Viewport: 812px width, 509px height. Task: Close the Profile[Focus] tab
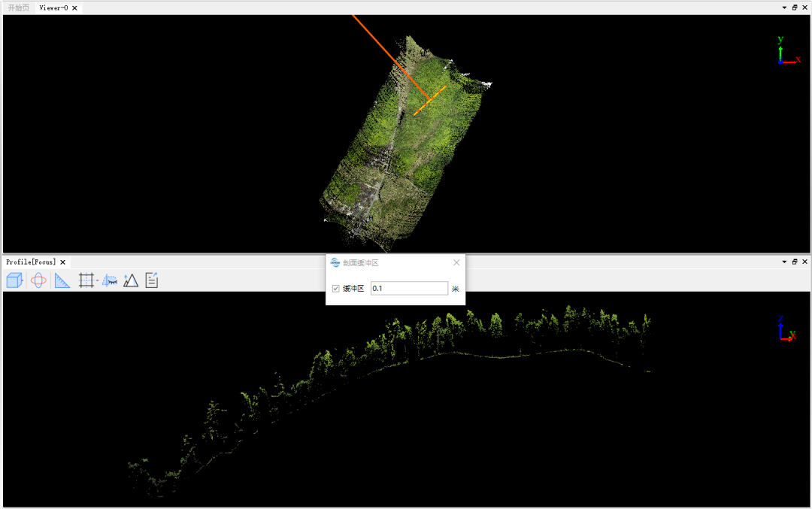click(62, 262)
